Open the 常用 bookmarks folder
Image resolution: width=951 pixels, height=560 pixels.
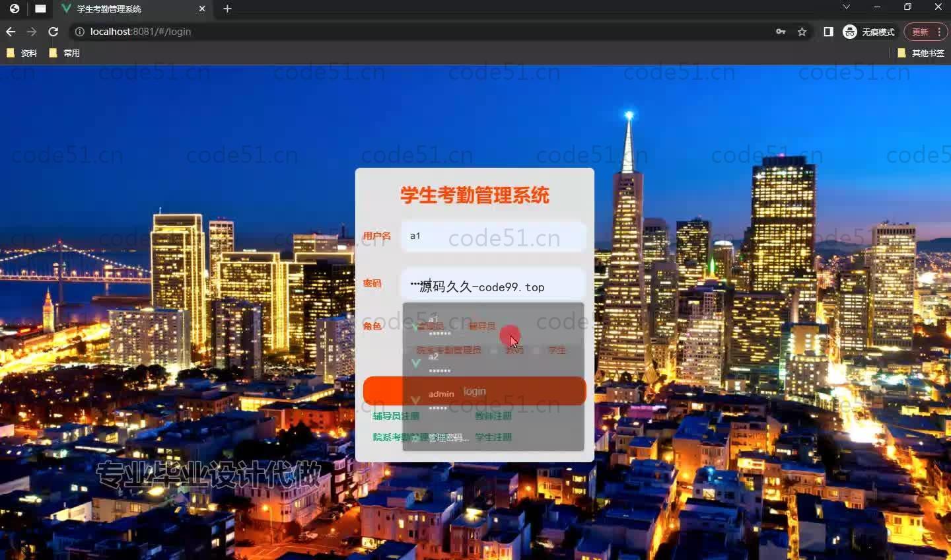[x=65, y=53]
